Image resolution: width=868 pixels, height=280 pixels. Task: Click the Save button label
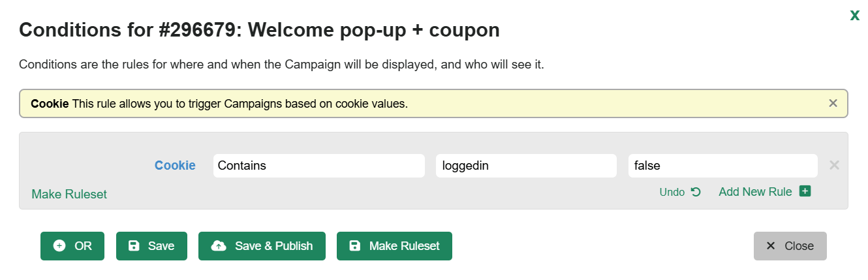click(x=161, y=246)
